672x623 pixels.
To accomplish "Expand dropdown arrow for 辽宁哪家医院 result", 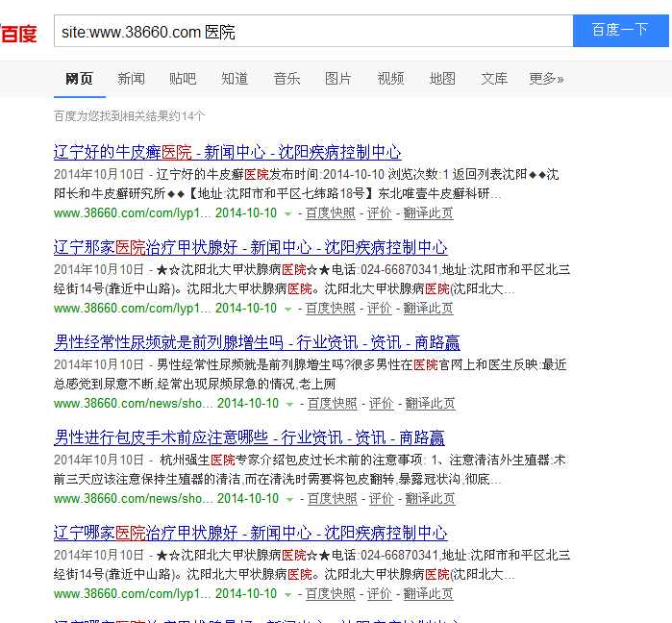I will [288, 594].
